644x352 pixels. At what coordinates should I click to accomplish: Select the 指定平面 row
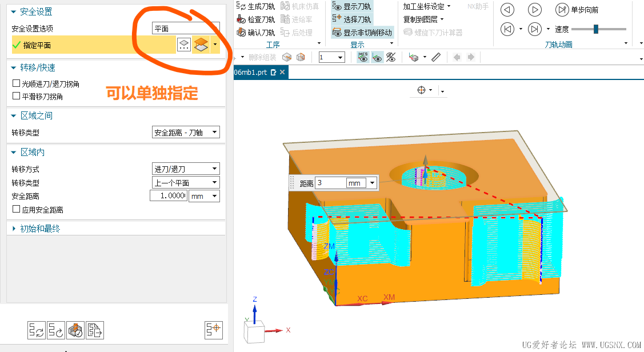click(x=94, y=45)
